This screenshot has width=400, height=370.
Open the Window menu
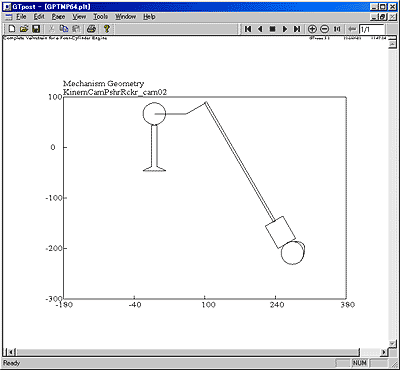[x=126, y=17]
